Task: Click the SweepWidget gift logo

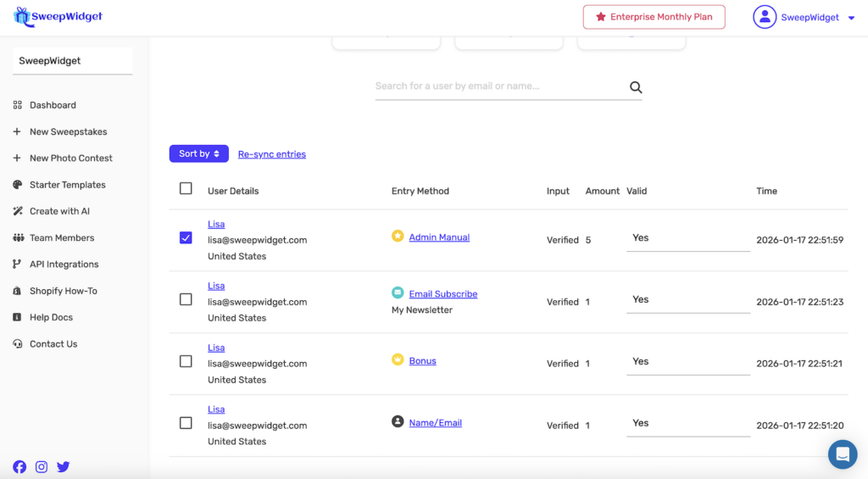Action: pyautogui.click(x=22, y=16)
